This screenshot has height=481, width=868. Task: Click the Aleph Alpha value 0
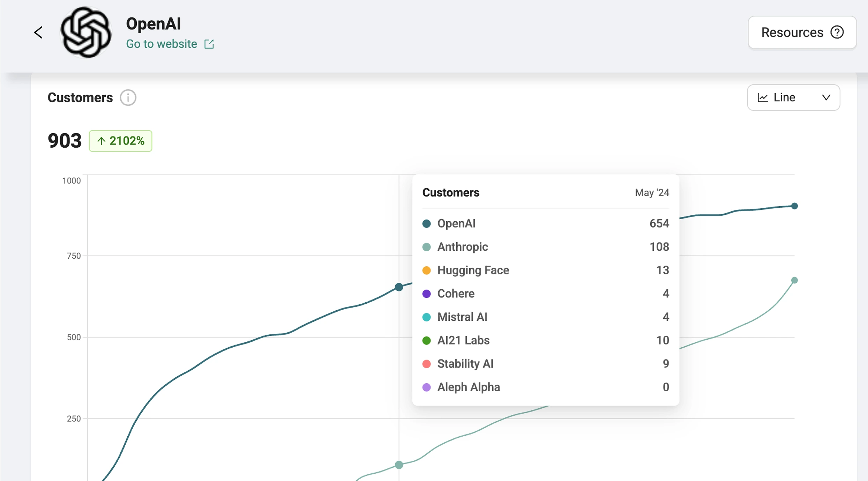coord(666,387)
